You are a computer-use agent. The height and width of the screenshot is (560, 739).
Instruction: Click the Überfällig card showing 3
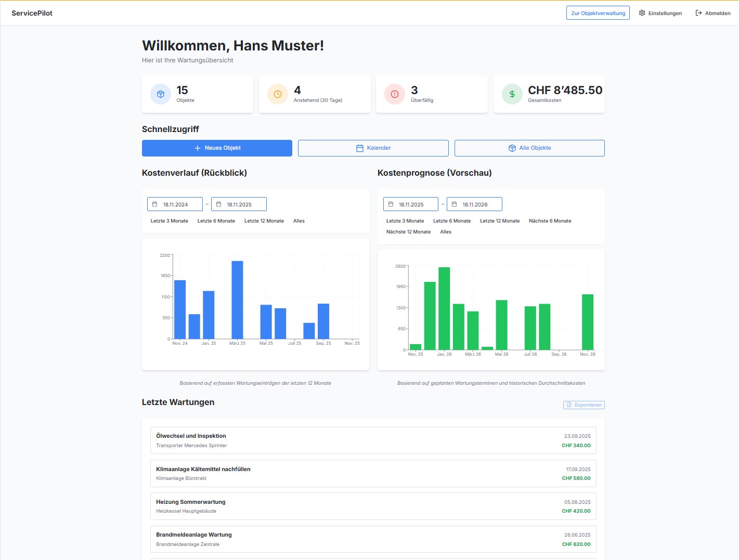click(x=432, y=94)
